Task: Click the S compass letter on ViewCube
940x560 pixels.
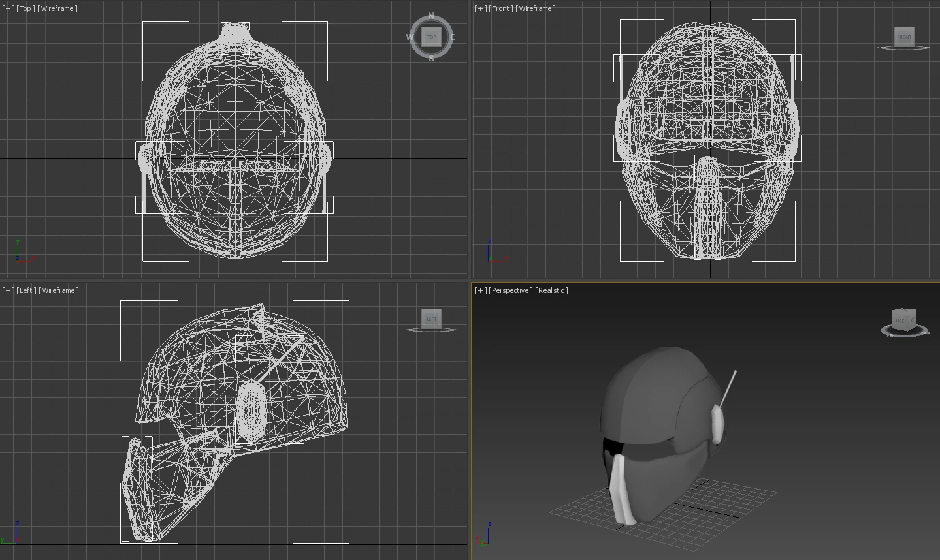Action: 431,59
